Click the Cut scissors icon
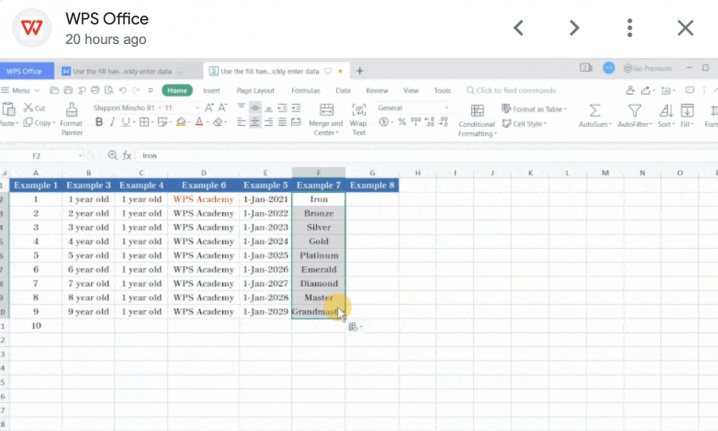This screenshot has height=431, width=718. pyautogui.click(x=27, y=108)
